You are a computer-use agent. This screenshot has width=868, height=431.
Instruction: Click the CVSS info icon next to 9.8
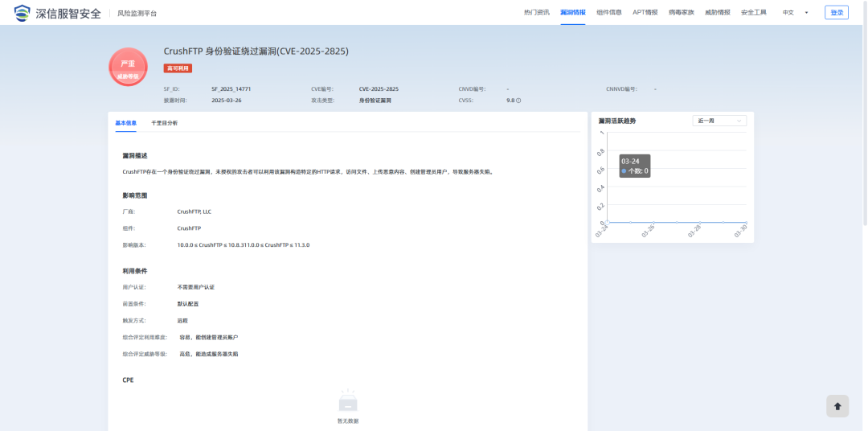[518, 101]
